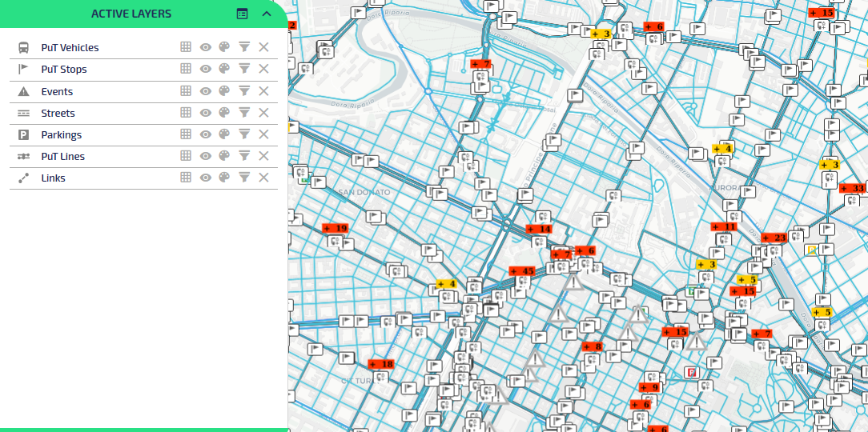Open the filter for the Links layer

[x=244, y=178]
